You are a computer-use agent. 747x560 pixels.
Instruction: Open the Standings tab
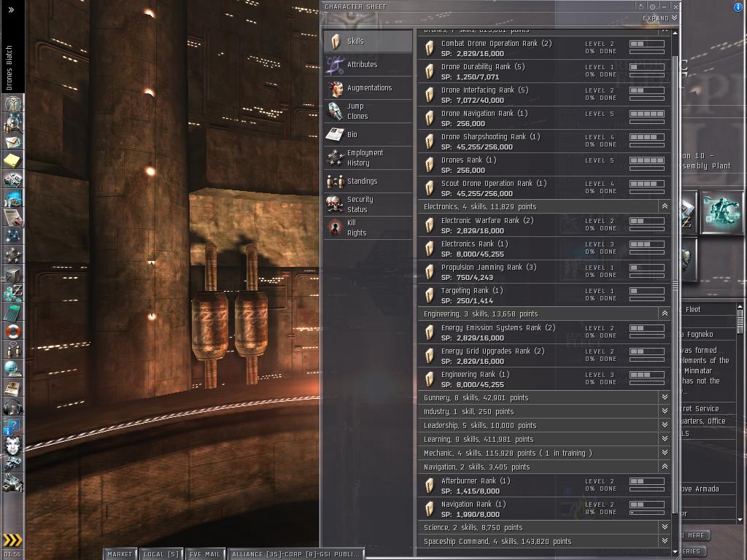(368, 182)
